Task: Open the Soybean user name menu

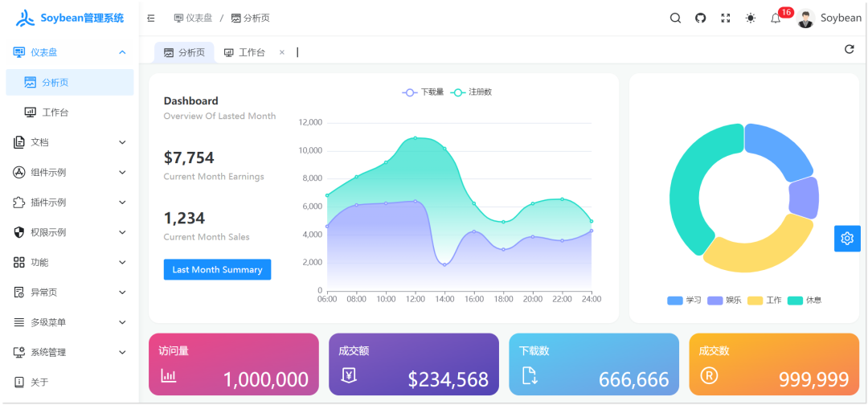Action: tap(841, 18)
